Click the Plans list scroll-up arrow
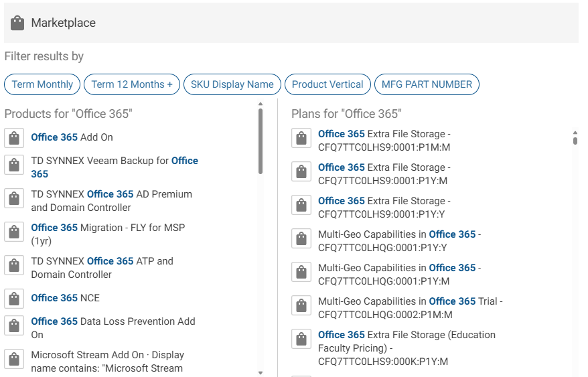This screenshot has width=588, height=377. (x=575, y=133)
